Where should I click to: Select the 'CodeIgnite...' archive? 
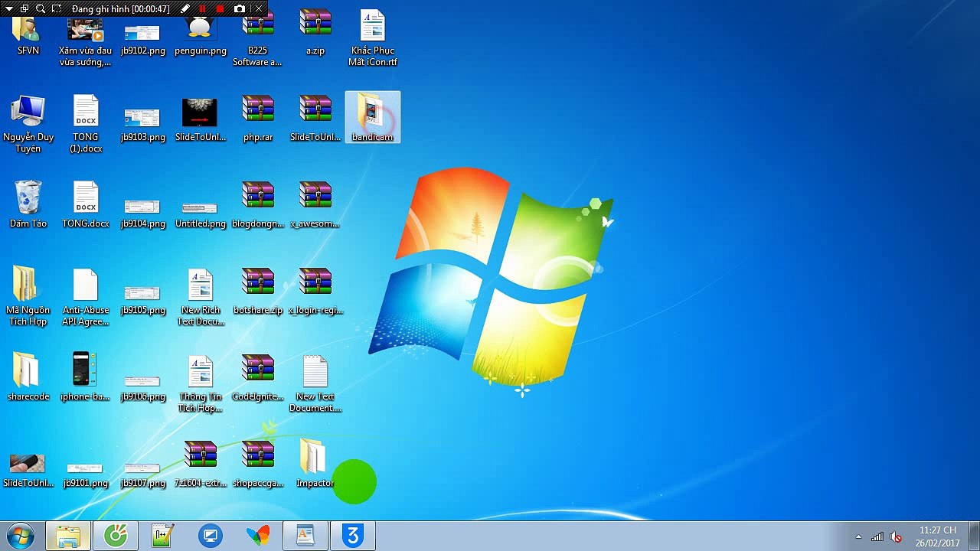coord(258,378)
